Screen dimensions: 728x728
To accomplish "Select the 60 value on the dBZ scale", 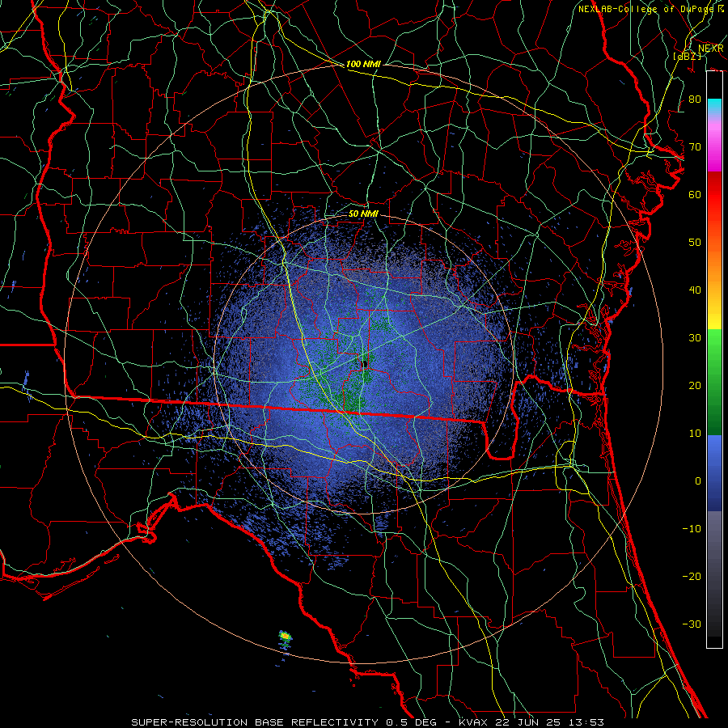I will click(x=695, y=194).
